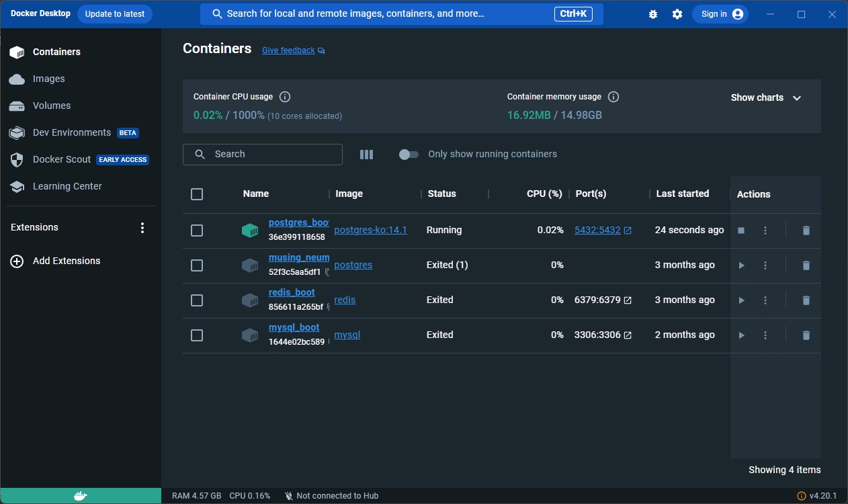The width and height of the screenshot is (848, 504).
Task: Open the Extensions three-dot menu
Action: [142, 228]
